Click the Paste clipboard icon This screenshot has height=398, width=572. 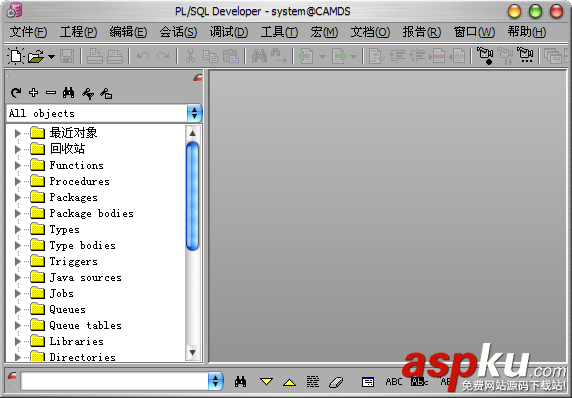[x=231, y=56]
